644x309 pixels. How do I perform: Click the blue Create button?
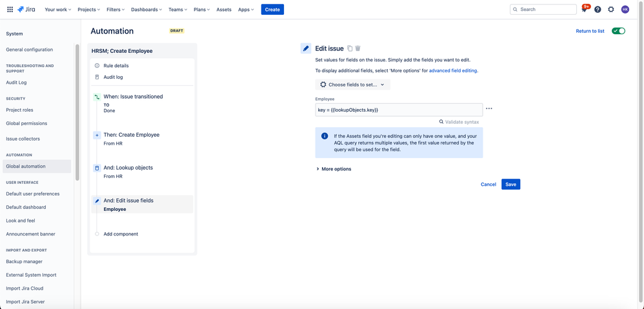(x=272, y=10)
